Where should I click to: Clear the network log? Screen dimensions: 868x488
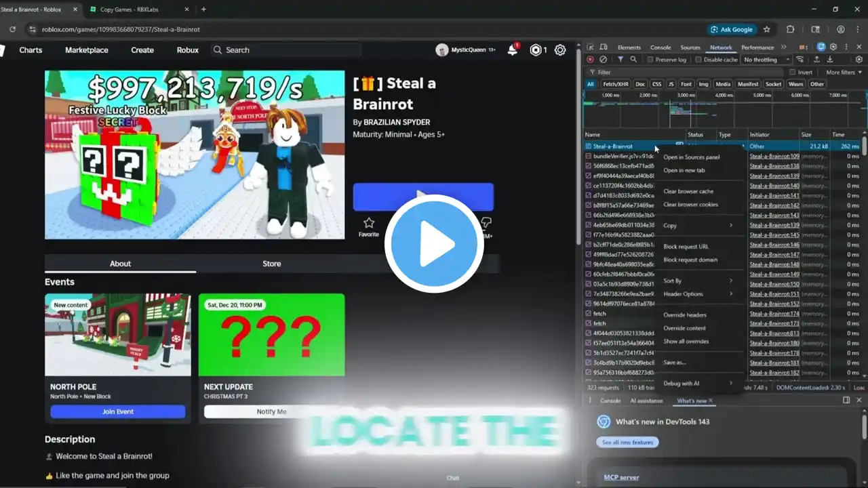603,60
